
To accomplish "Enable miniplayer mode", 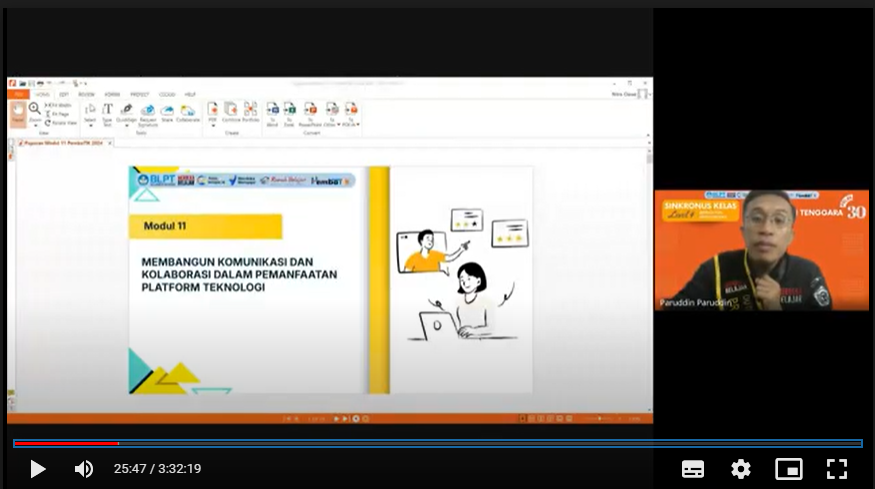I will tap(789, 469).
